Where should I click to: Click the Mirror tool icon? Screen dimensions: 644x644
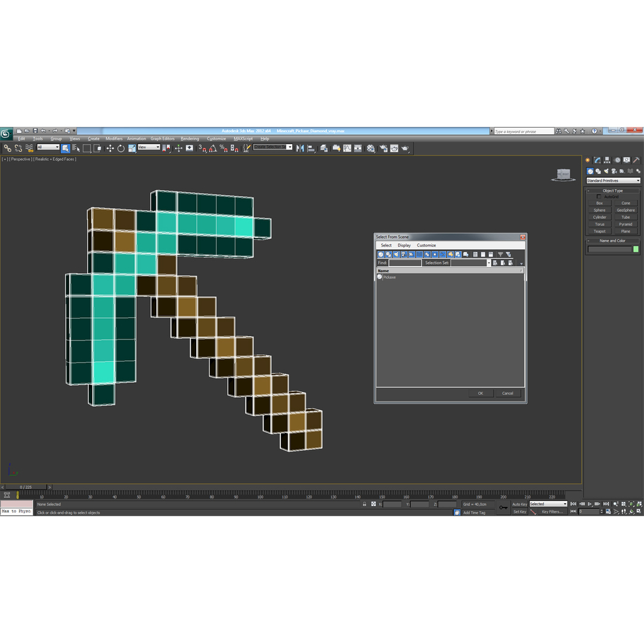(x=300, y=148)
